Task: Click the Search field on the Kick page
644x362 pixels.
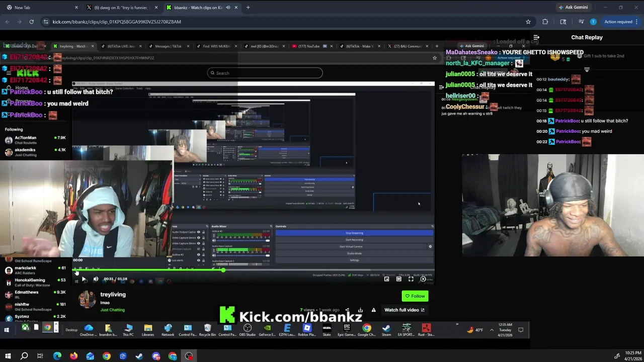Action: click(x=265, y=73)
